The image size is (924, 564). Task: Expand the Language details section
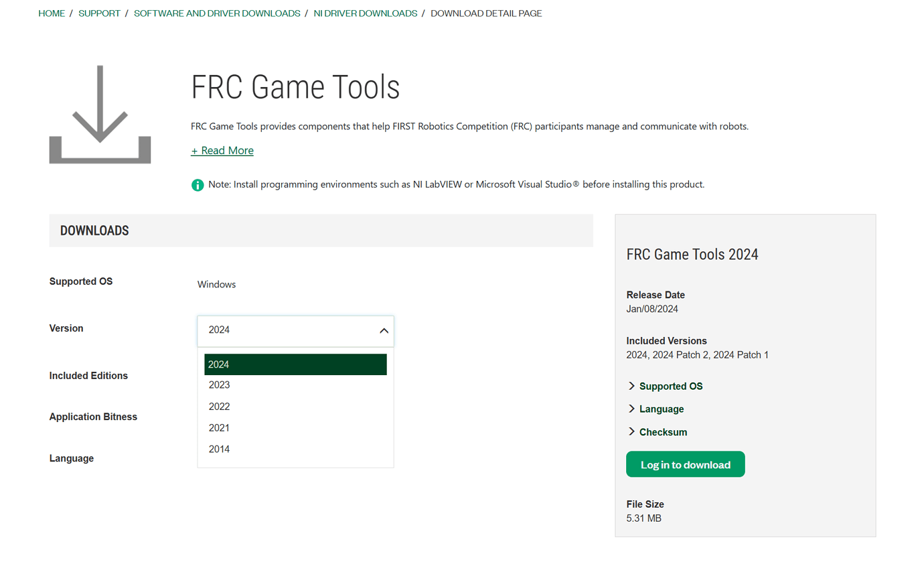coord(661,409)
